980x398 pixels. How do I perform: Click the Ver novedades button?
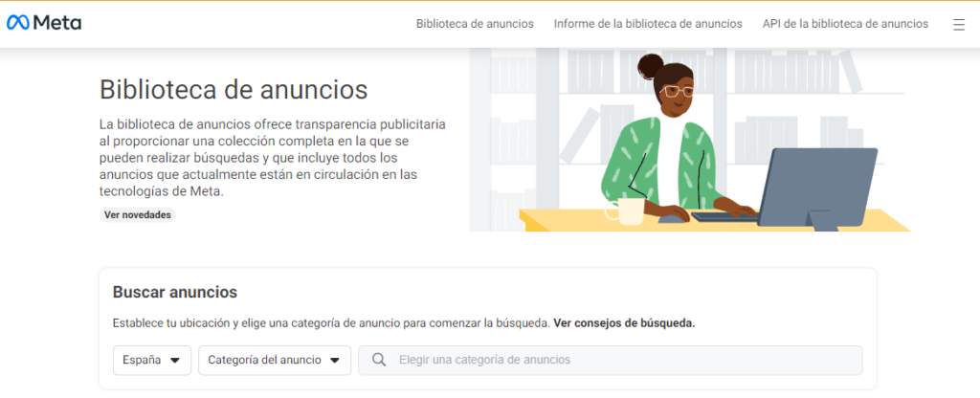coord(138,215)
